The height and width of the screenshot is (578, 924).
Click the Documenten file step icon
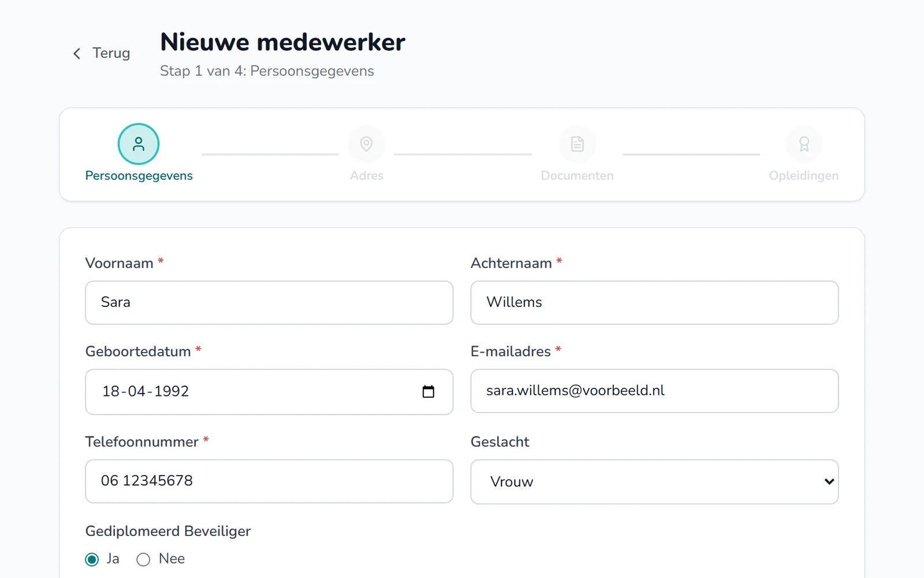tap(577, 144)
